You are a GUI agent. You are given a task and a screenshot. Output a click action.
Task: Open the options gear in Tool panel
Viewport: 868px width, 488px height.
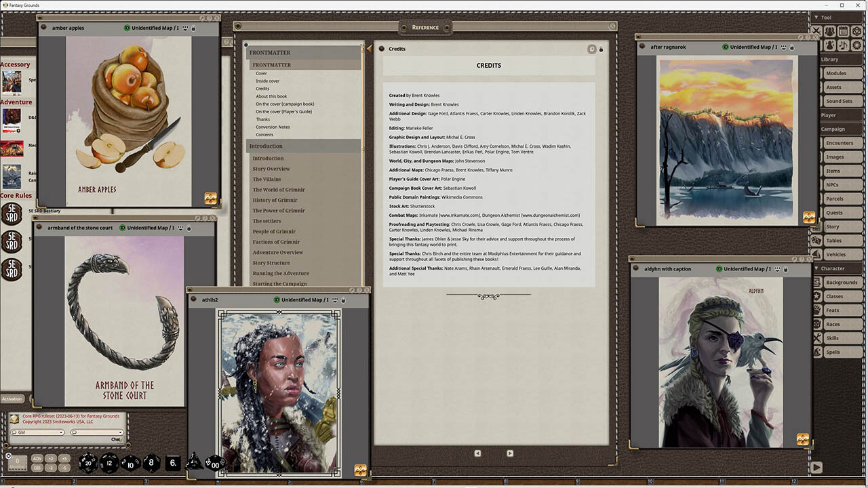pyautogui.click(x=856, y=45)
